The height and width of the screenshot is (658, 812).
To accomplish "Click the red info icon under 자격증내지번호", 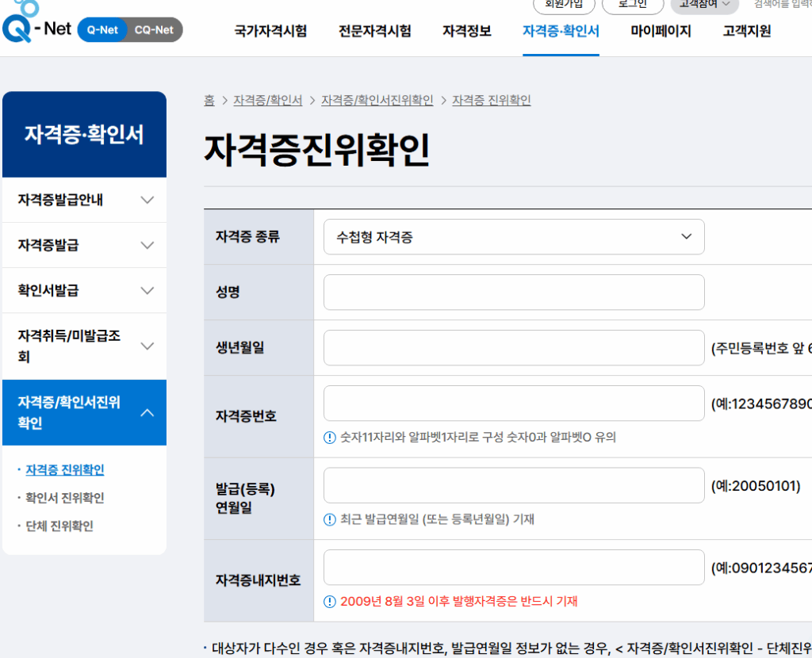I will [x=327, y=602].
